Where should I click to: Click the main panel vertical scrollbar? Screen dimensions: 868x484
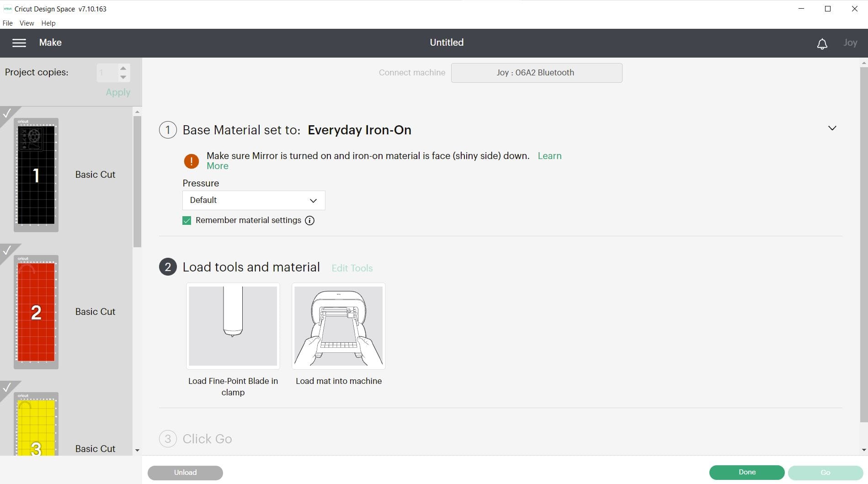863,245
